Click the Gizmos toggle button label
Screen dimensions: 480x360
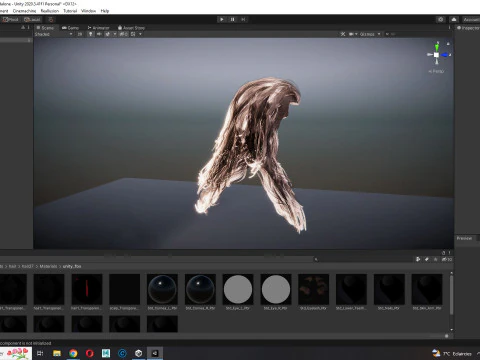367,34
